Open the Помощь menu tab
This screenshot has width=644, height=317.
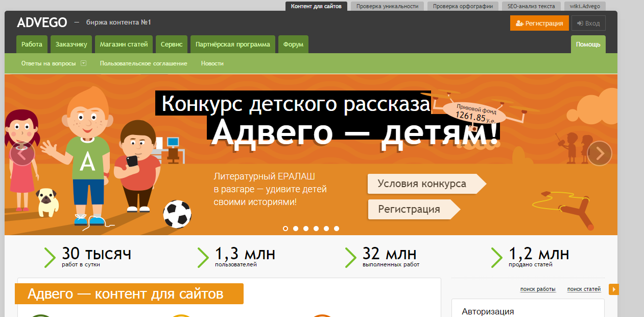click(x=588, y=44)
